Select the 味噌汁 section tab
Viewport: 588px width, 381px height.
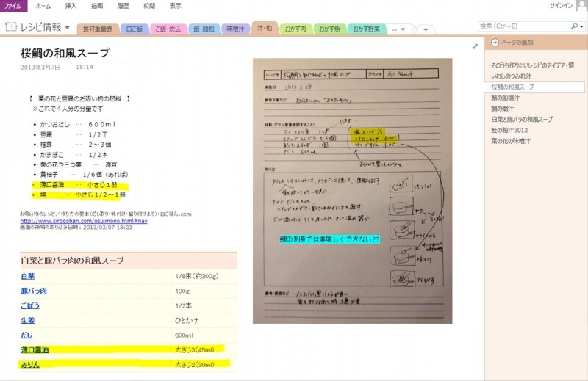235,29
